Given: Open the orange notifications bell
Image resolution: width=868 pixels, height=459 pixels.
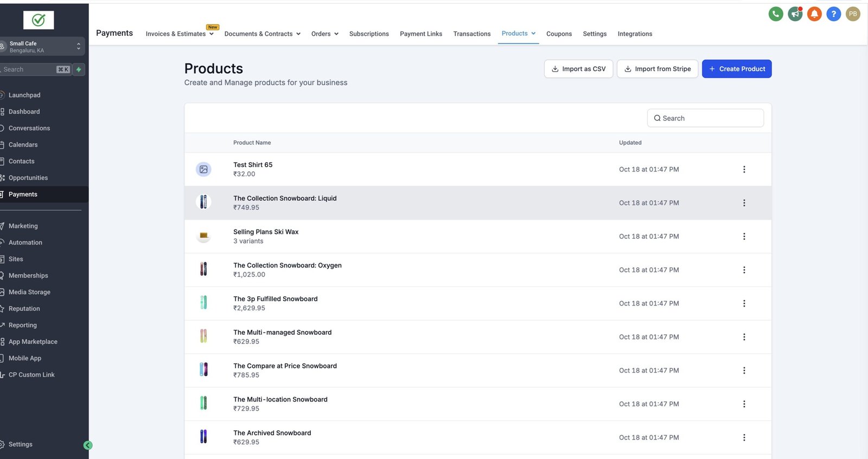Looking at the screenshot, I should coord(814,14).
